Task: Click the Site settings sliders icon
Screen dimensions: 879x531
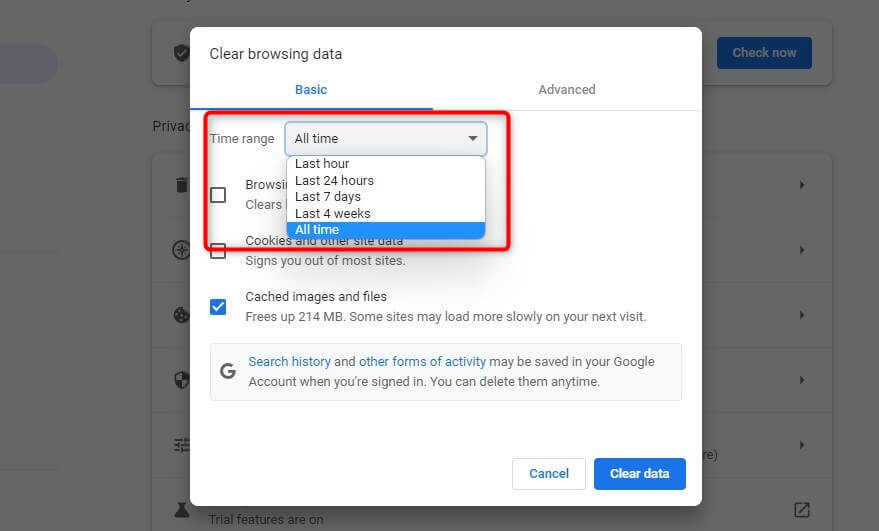Action: [181, 445]
